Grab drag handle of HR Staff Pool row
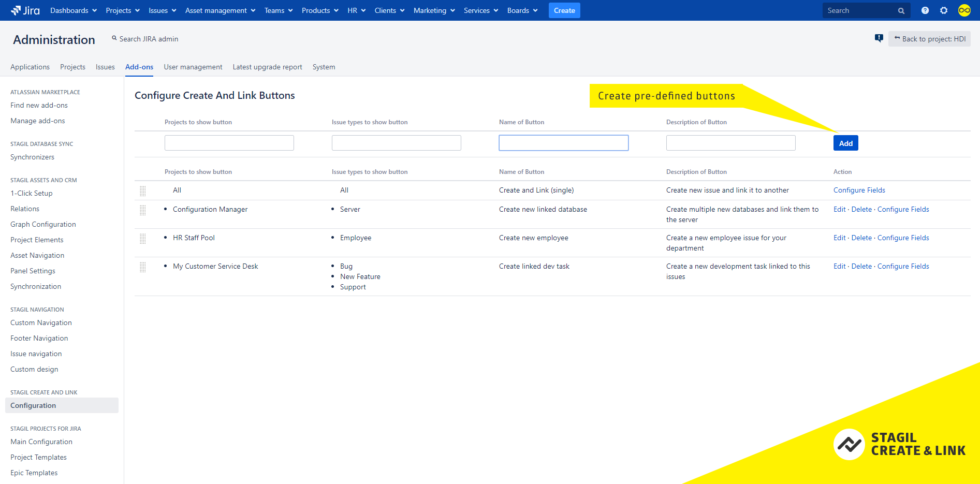The image size is (980, 484). 143,239
